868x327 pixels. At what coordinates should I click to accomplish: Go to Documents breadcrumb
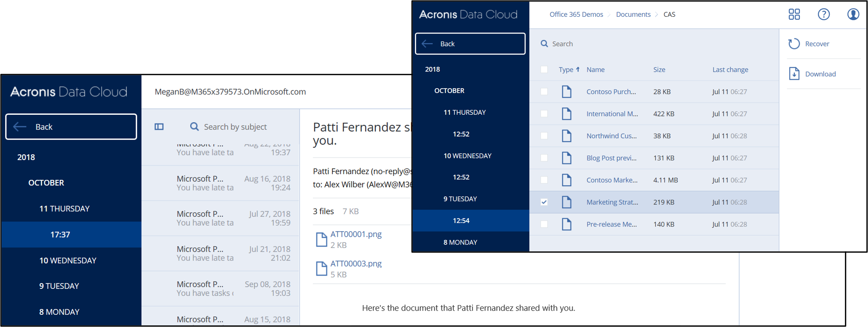point(633,14)
